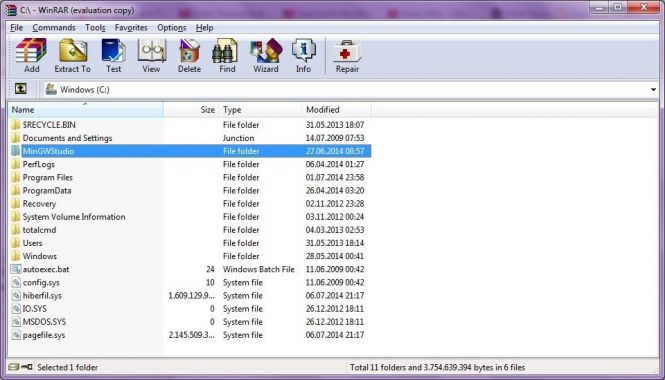Viewport: 665px width, 380px height.
Task: Click the Total 11 folders status text
Action: click(x=437, y=367)
